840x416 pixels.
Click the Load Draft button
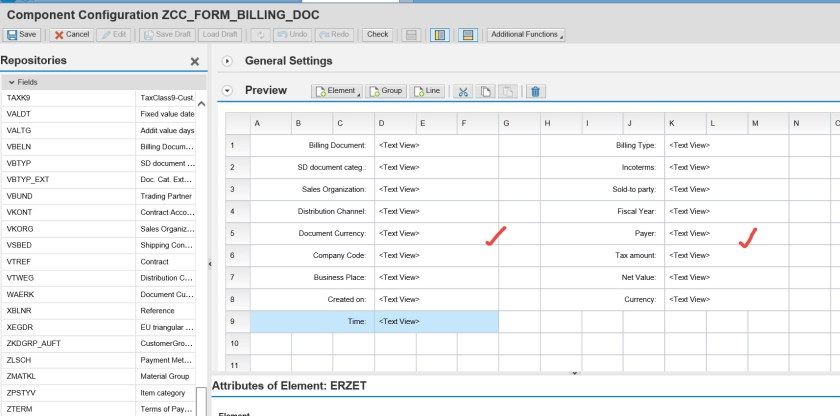220,34
